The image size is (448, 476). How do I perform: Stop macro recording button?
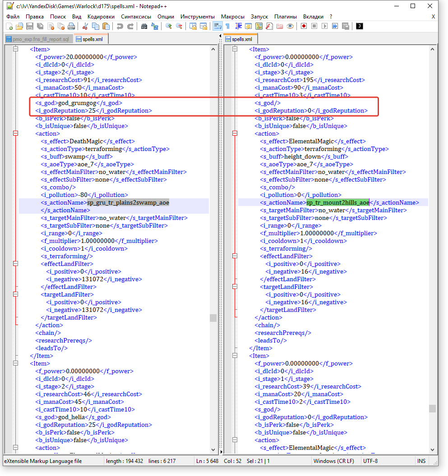coord(314,27)
